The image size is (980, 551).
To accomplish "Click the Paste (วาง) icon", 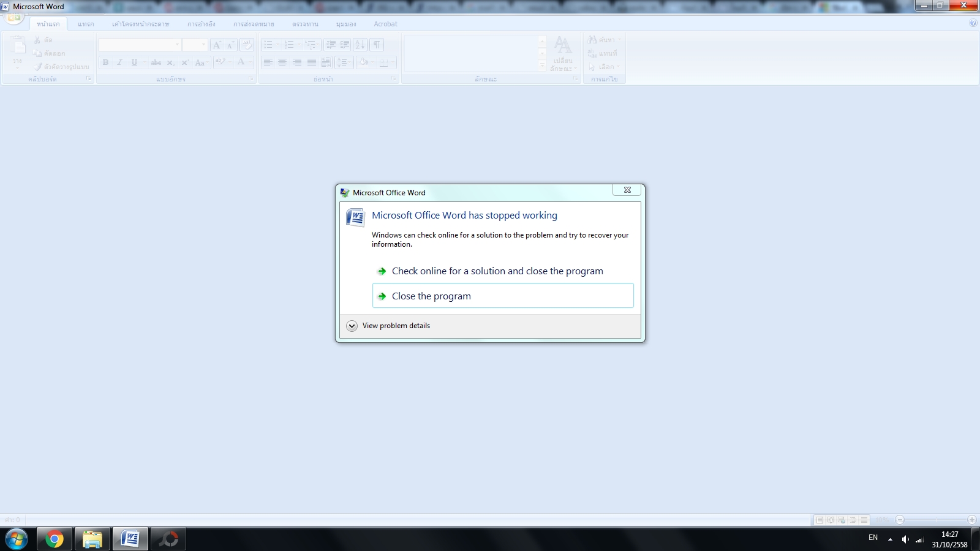I will (18, 52).
